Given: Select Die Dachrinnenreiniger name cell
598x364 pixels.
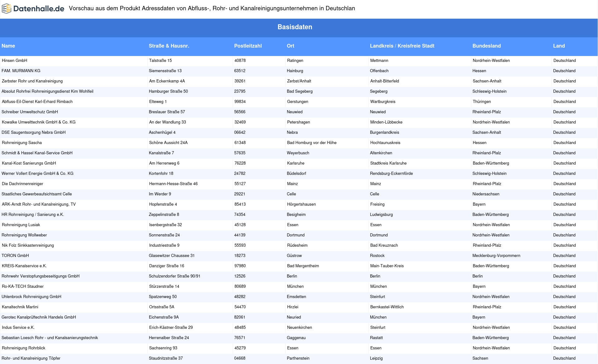Looking at the screenshot, I should (22, 184).
